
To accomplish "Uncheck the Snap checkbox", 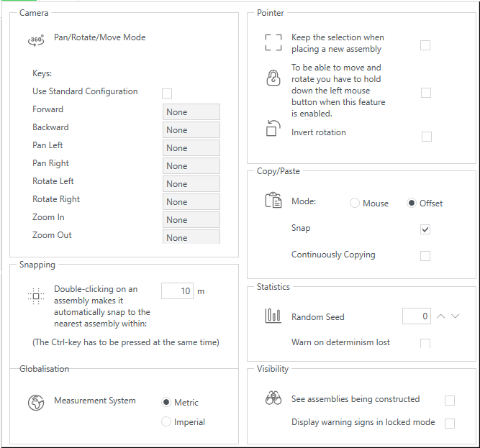I will pos(425,229).
